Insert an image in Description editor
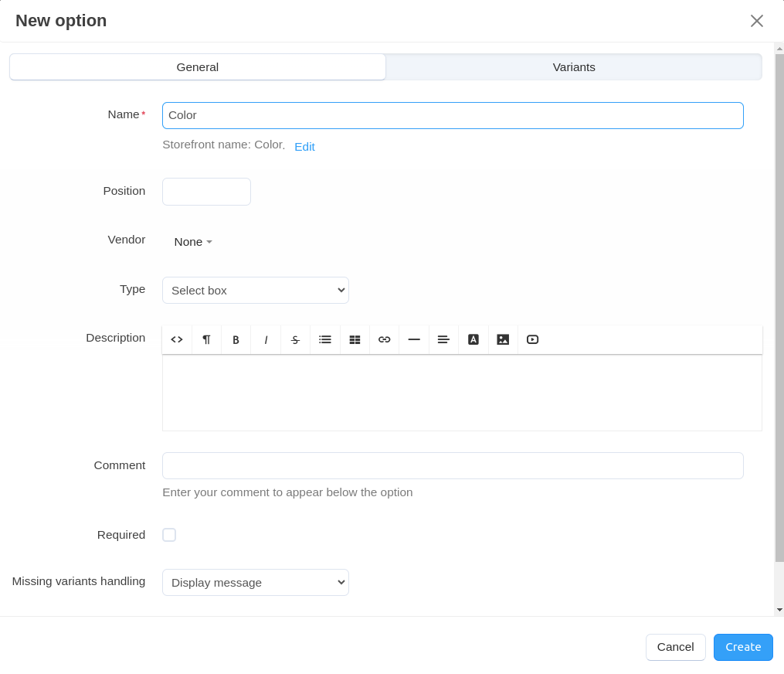The image size is (784, 674). (x=503, y=340)
